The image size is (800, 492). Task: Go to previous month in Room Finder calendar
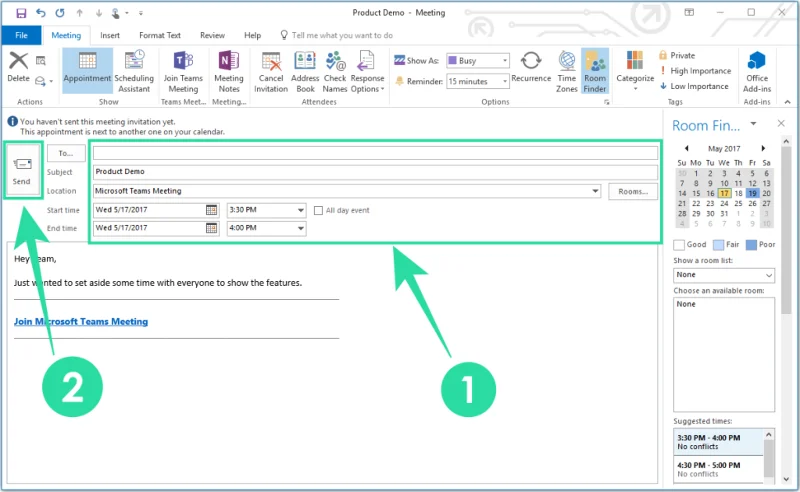click(686, 149)
